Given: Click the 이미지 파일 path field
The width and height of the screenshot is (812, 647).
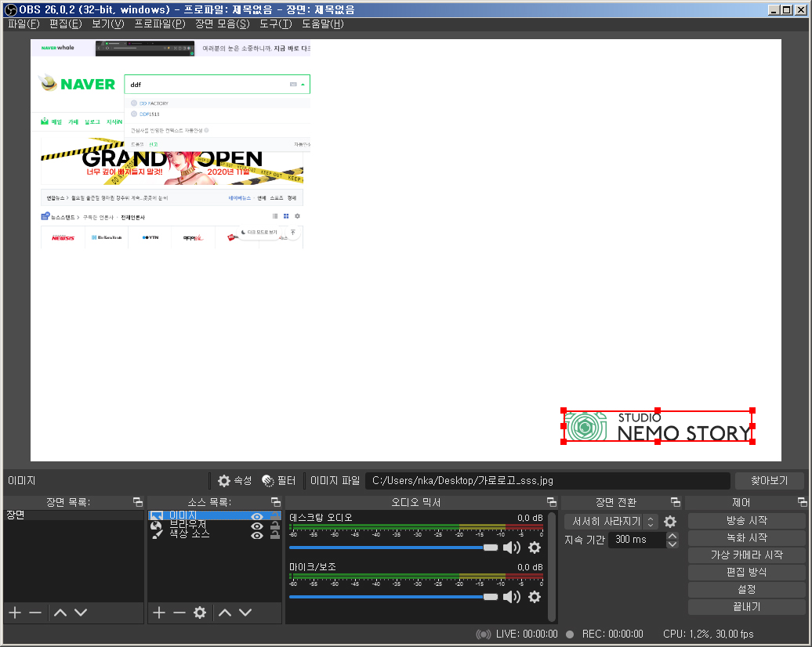Looking at the screenshot, I should (547, 481).
